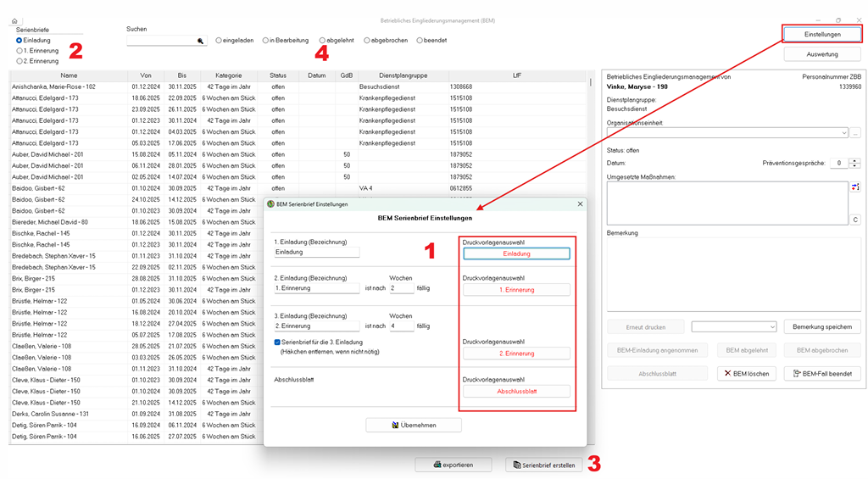Click the BEM löschen button
Image resolution: width=868 pixels, height=479 pixels.
click(747, 374)
